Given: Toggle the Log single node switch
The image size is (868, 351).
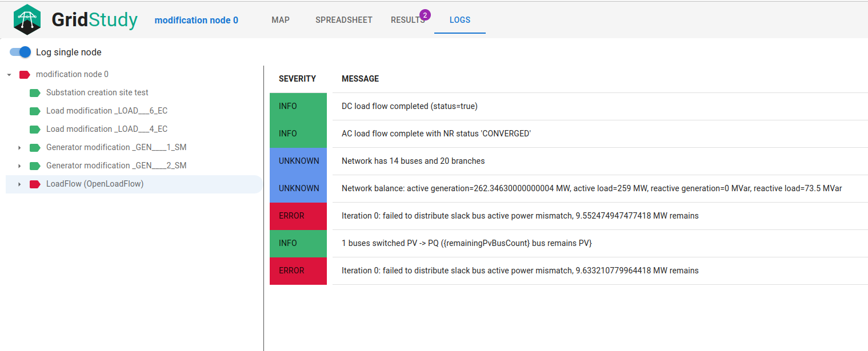Looking at the screenshot, I should point(20,52).
